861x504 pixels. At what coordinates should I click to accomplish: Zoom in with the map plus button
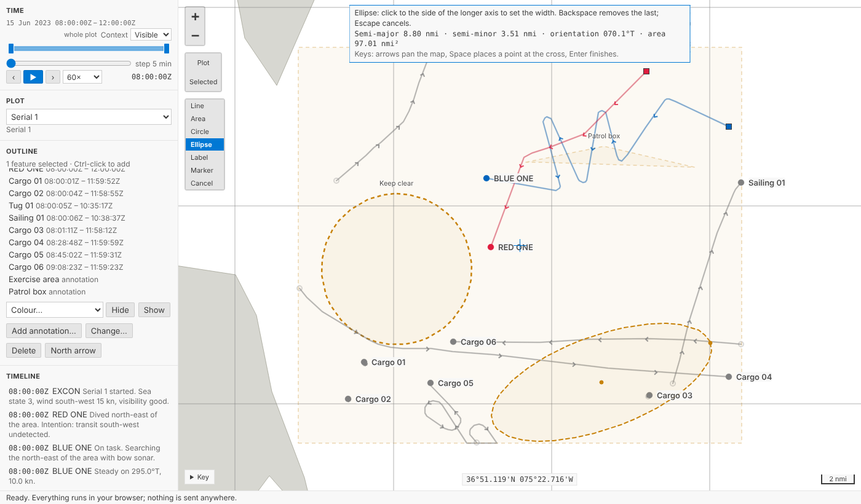(195, 17)
